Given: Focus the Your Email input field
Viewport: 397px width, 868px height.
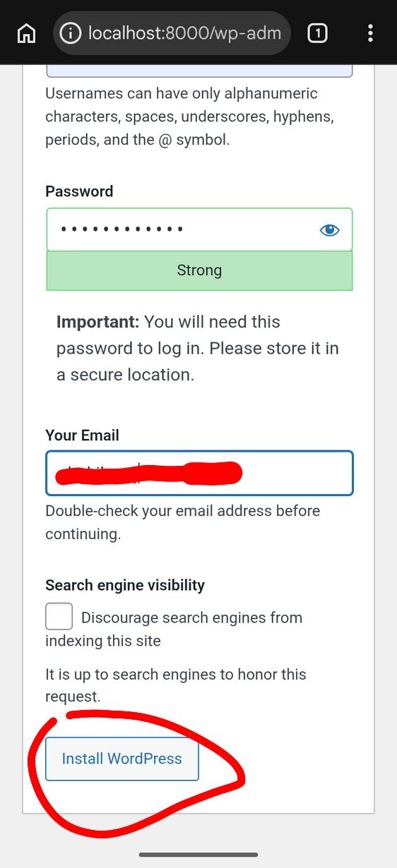Looking at the screenshot, I should (x=199, y=473).
